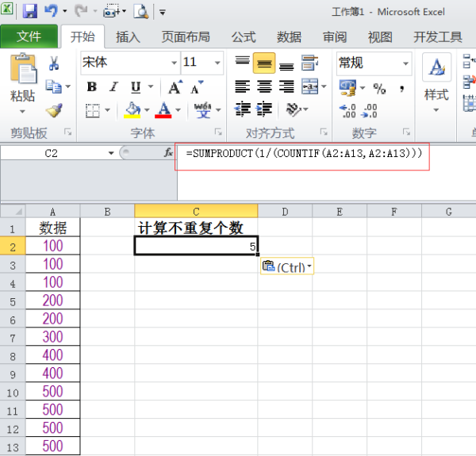Viewport: 476px width, 456px height.
Task: Click the Decrease Indent icon
Action: click(x=243, y=109)
